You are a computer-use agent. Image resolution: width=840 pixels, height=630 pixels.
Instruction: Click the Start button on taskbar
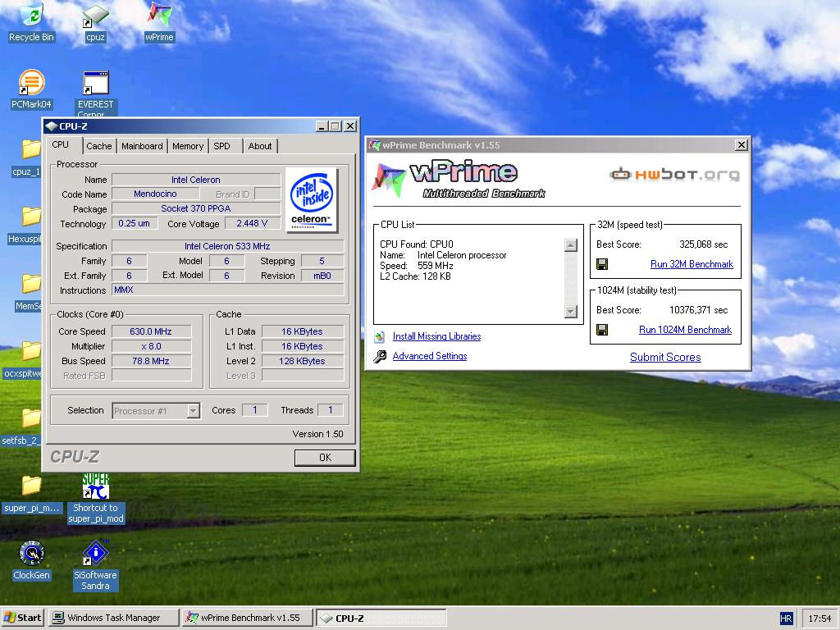point(22,618)
